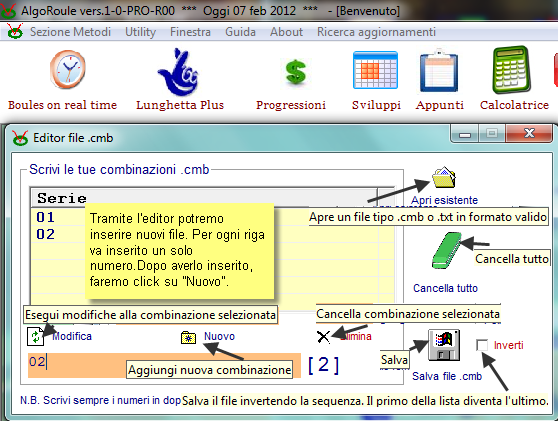This screenshot has width=558, height=421.
Task: Click the Modifica refresh icon
Action: pos(36,336)
